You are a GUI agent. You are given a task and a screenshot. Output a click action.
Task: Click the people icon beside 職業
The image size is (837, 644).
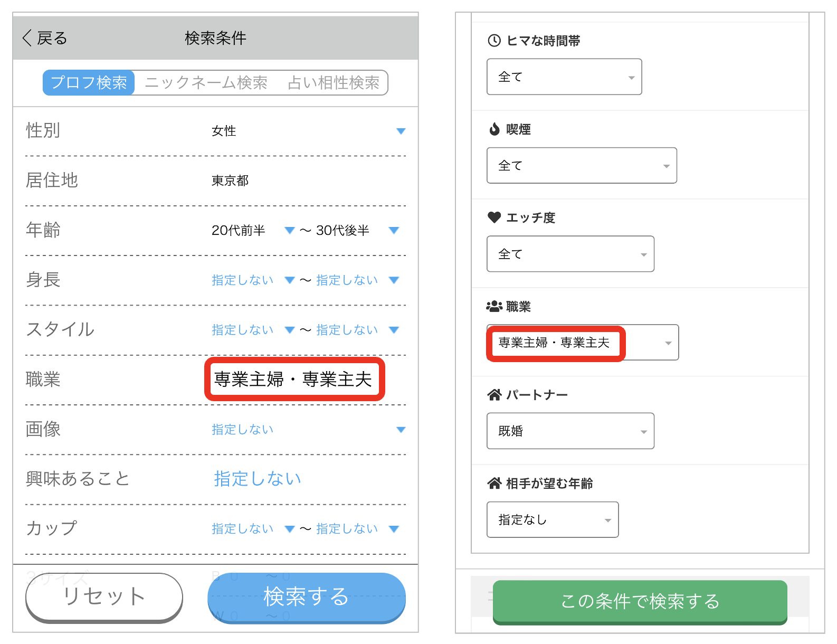coord(494,306)
